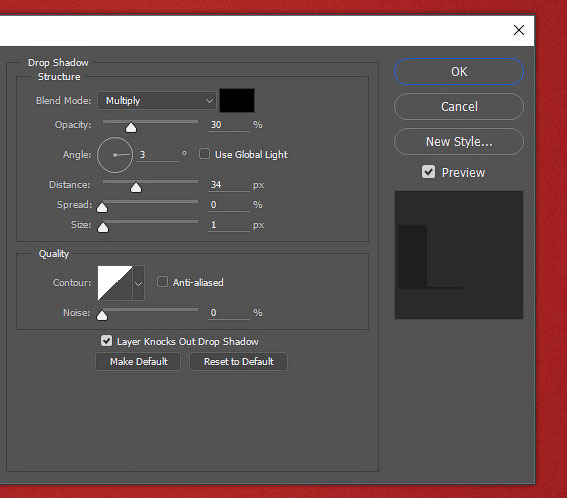Click the Angle dial control

click(115, 155)
